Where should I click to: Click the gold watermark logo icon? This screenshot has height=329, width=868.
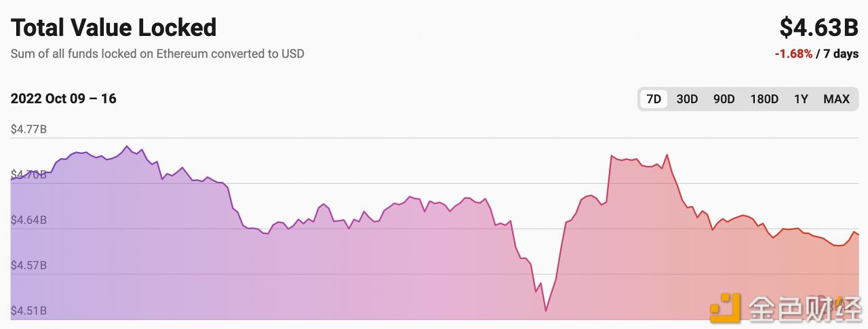tap(724, 308)
